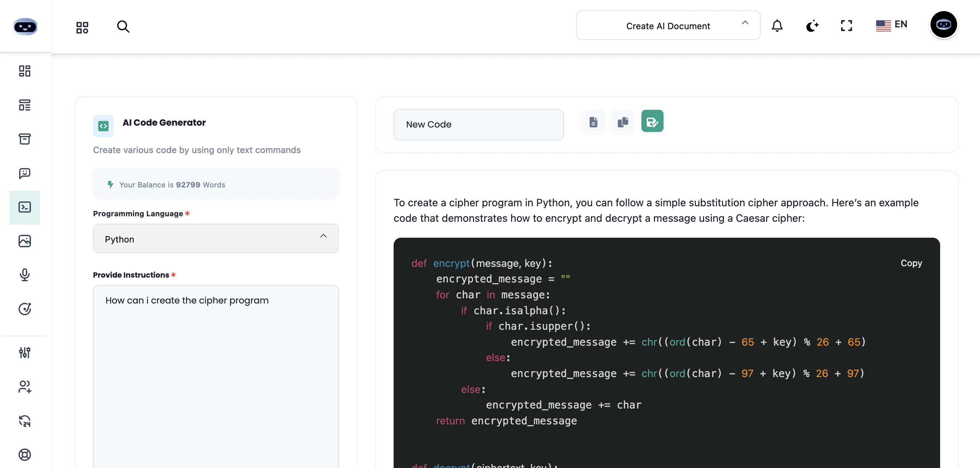Viewport: 980px width, 468px height.
Task: Click inside the New Code title field
Action: coord(478,124)
